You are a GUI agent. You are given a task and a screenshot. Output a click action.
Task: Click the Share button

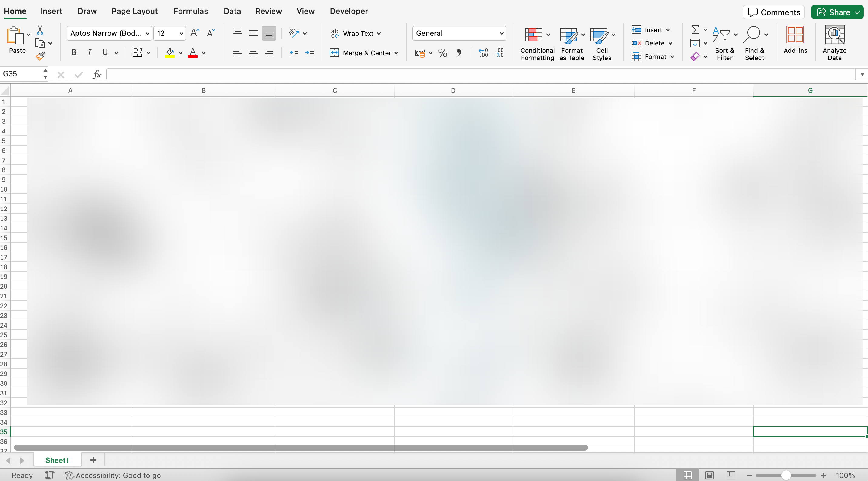click(x=834, y=12)
